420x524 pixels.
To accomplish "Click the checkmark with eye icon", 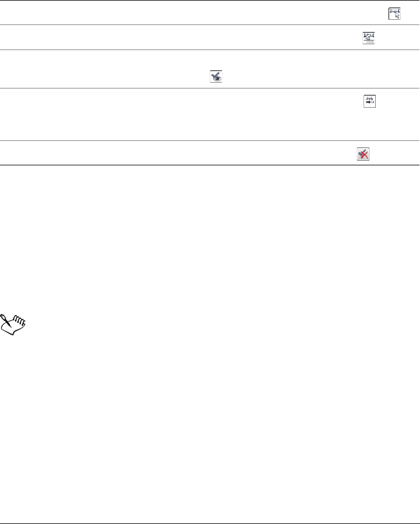I will click(x=216, y=76).
